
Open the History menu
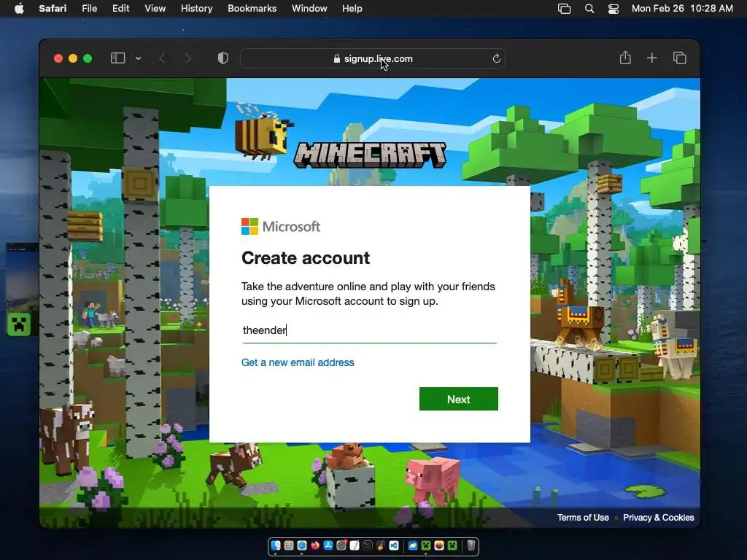196,9
